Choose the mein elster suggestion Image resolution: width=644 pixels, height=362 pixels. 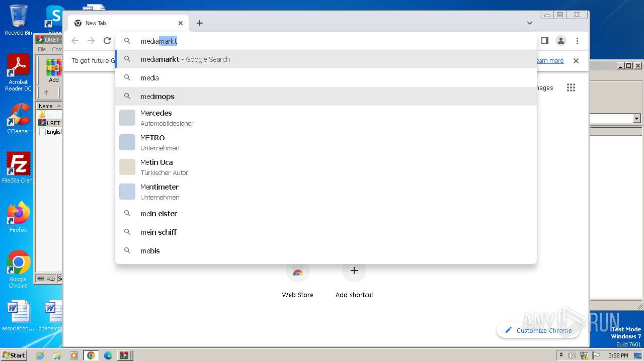(x=326, y=214)
